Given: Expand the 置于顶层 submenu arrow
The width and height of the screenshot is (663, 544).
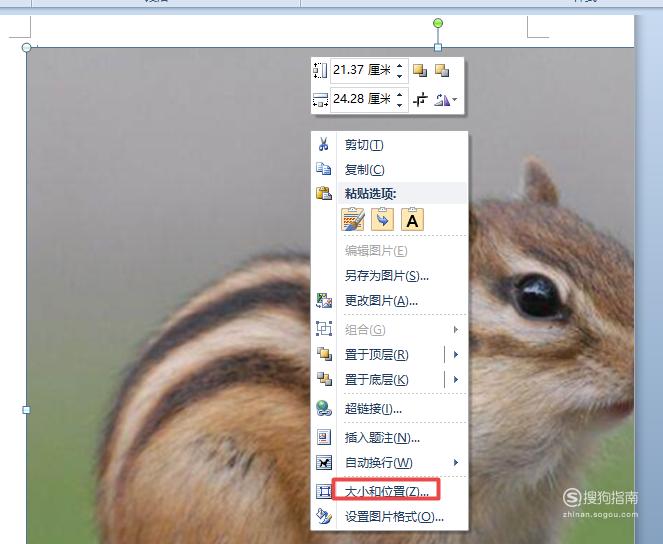Looking at the screenshot, I should [456, 354].
